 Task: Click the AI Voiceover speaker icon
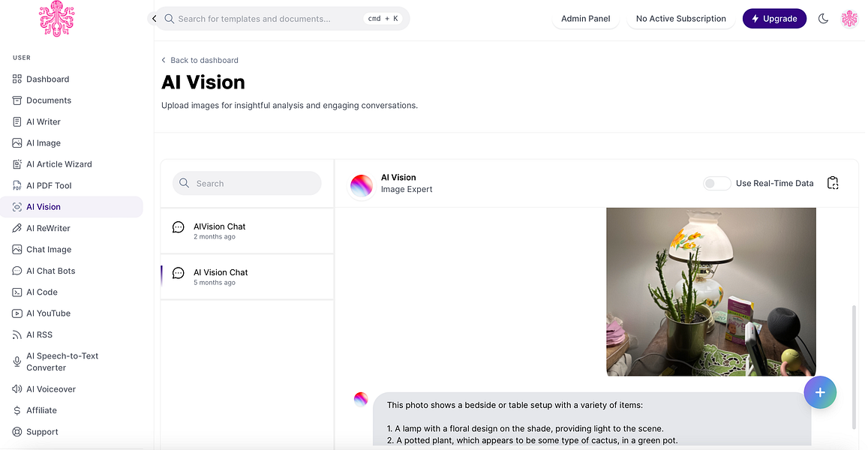pos(17,389)
